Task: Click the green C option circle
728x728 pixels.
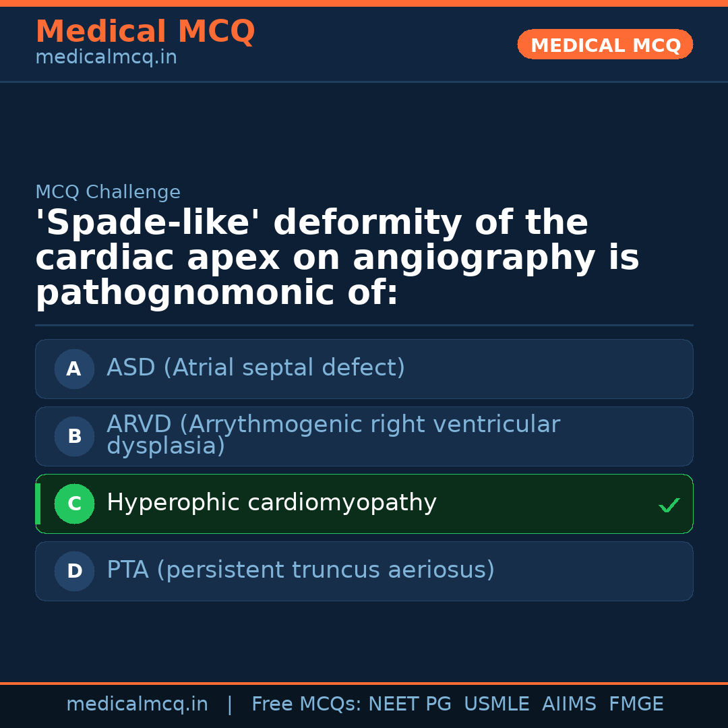Action: click(74, 504)
